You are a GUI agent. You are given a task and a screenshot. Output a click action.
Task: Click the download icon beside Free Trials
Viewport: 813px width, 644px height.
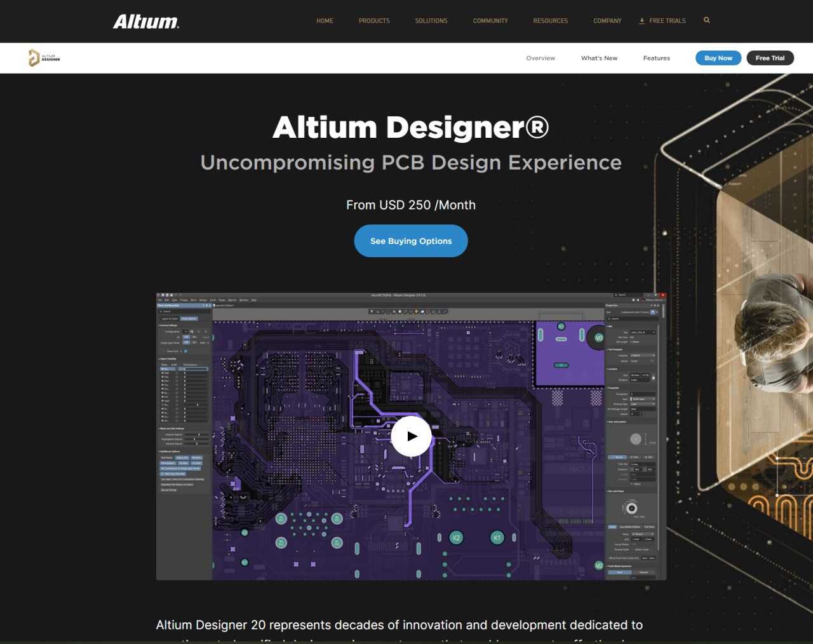[642, 21]
